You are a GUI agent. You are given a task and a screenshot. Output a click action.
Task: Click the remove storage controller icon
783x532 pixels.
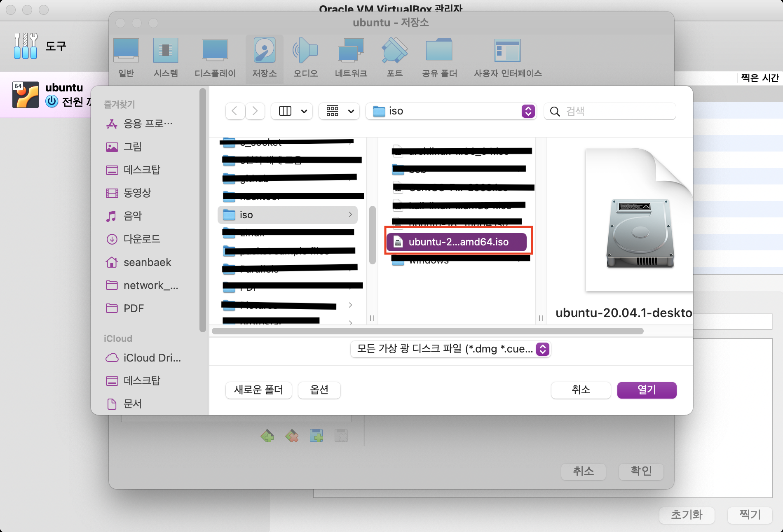pyautogui.click(x=341, y=436)
